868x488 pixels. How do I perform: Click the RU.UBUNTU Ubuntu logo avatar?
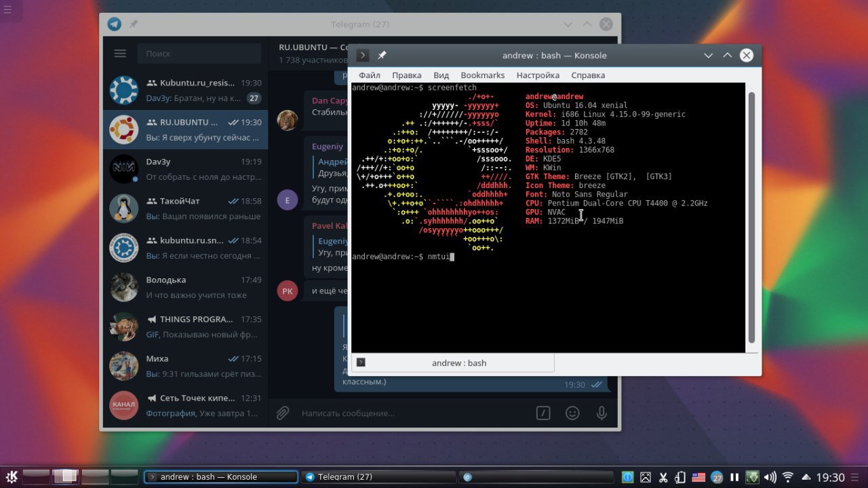pyautogui.click(x=124, y=130)
